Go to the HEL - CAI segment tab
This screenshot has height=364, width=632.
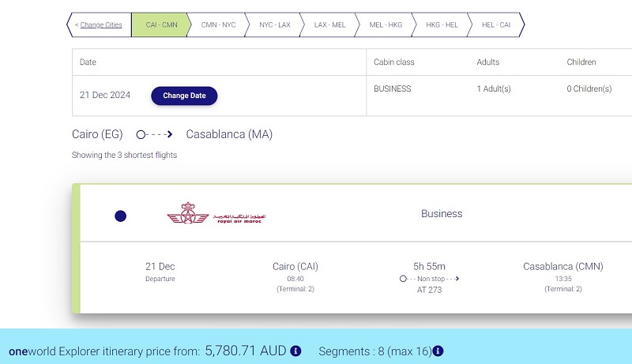496,25
